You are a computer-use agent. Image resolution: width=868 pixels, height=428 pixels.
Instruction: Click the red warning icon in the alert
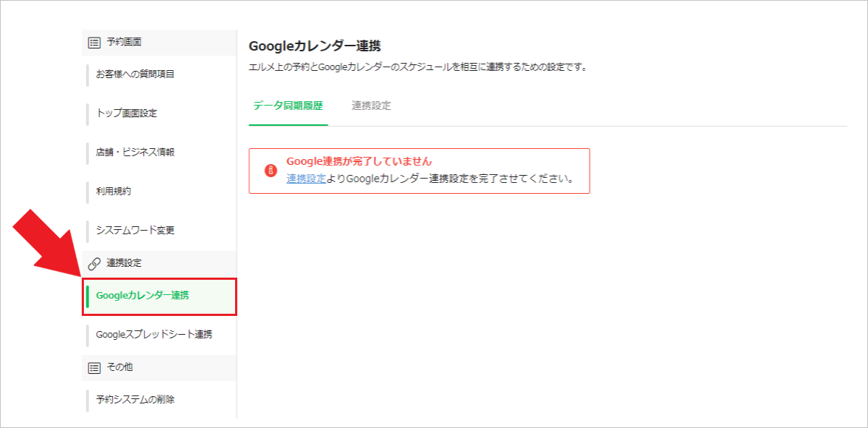point(271,171)
